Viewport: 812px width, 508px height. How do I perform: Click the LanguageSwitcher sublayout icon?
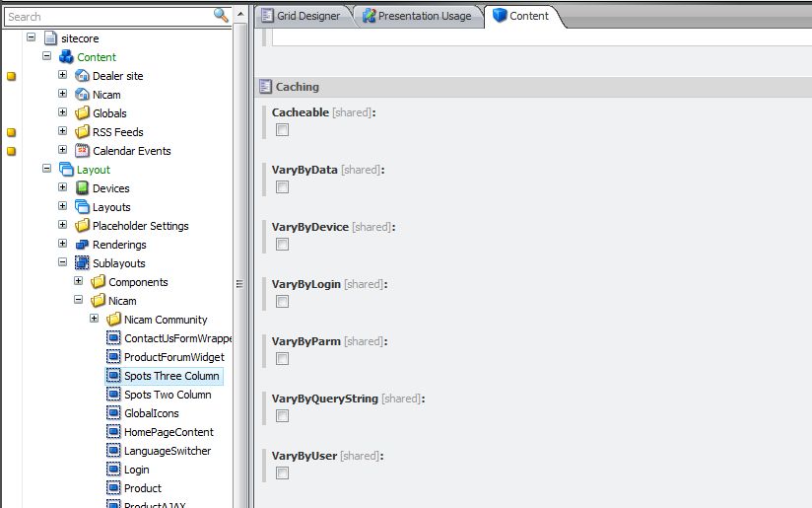[113, 451]
